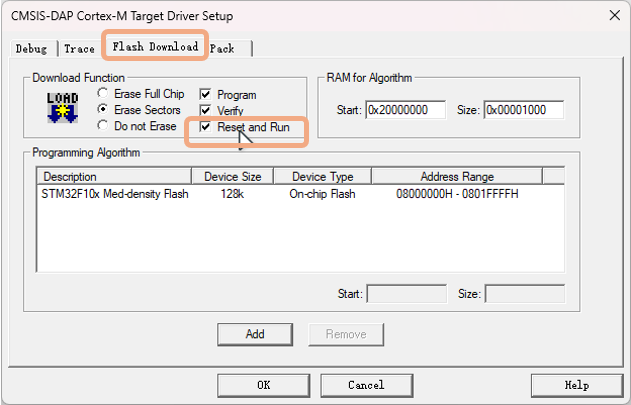This screenshot has height=405, width=631.
Task: Click the Address Range column header
Action: (x=457, y=177)
